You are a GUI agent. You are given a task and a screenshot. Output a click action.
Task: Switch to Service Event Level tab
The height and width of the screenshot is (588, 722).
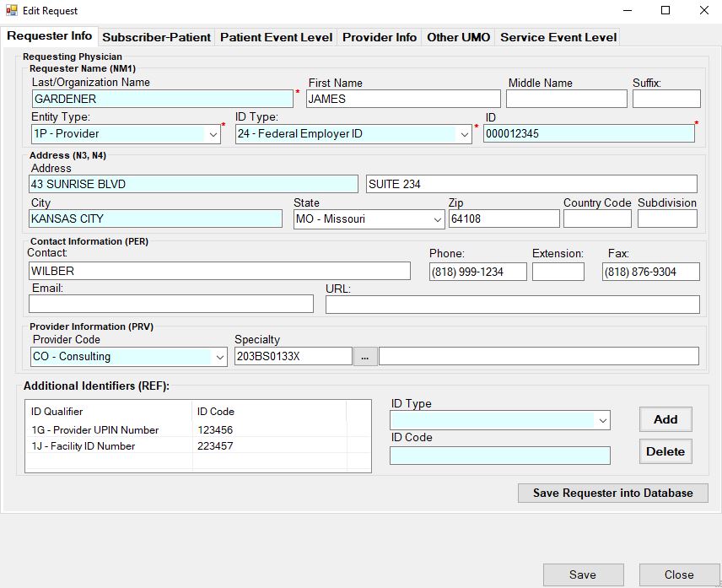tap(558, 37)
